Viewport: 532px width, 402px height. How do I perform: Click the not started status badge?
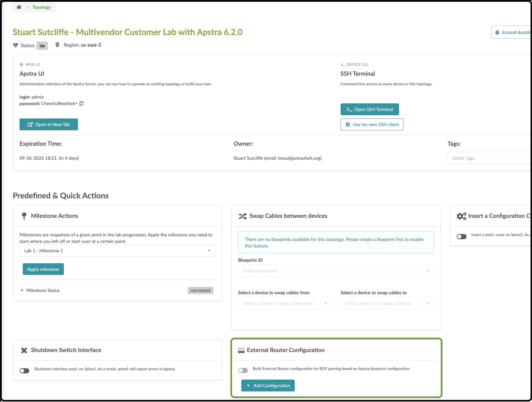click(201, 290)
